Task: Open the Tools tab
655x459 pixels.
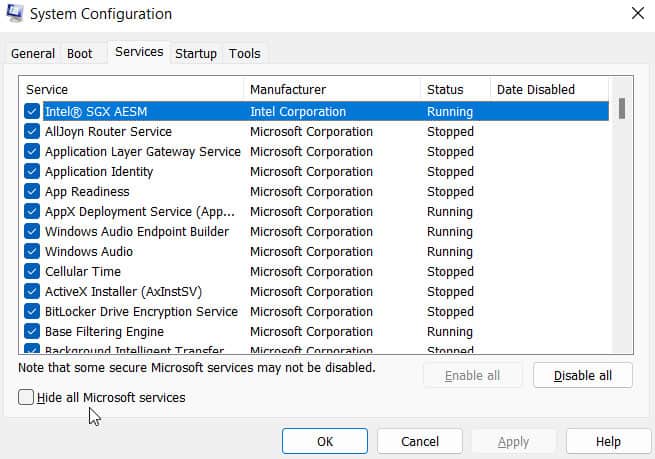Action: 245,54
